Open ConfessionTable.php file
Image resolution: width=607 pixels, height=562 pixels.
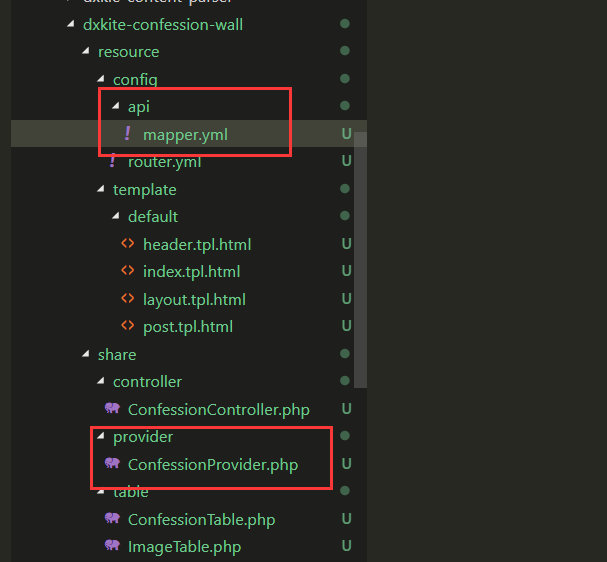point(201,519)
